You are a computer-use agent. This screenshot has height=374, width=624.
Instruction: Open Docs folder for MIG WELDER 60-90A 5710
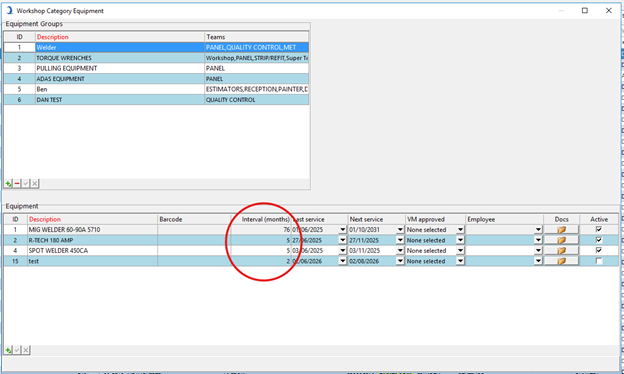[561, 230]
